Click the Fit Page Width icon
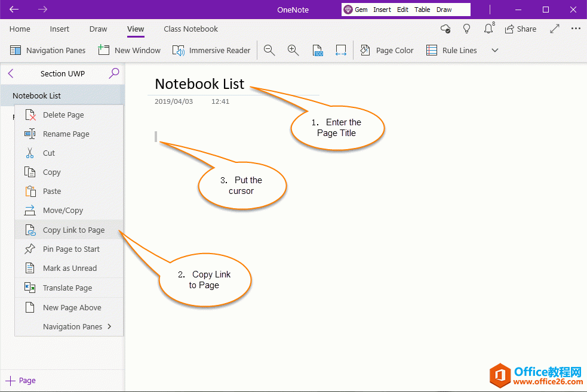This screenshot has height=392, width=587. [x=341, y=50]
